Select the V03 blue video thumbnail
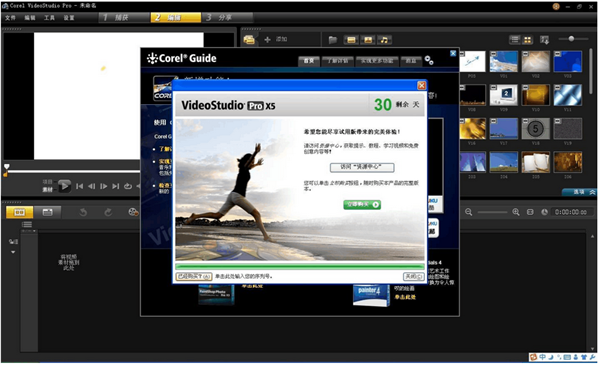This screenshot has width=600, height=365. pyautogui.click(x=568, y=62)
